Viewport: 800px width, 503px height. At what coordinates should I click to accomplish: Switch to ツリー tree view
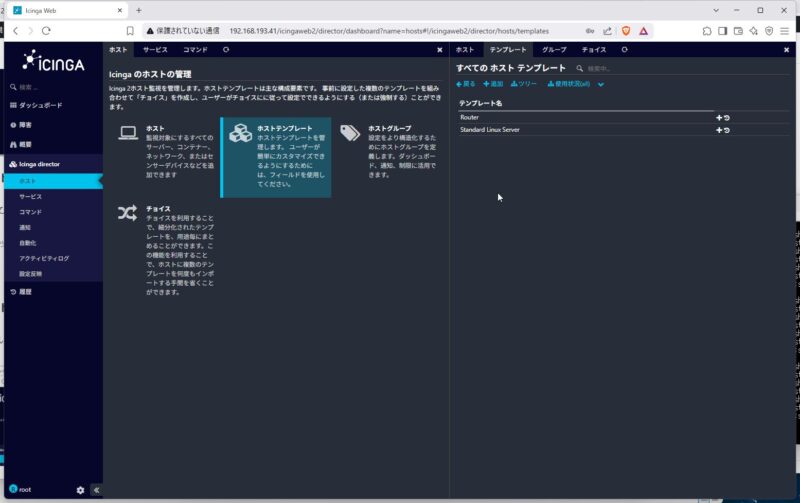pyautogui.click(x=523, y=84)
